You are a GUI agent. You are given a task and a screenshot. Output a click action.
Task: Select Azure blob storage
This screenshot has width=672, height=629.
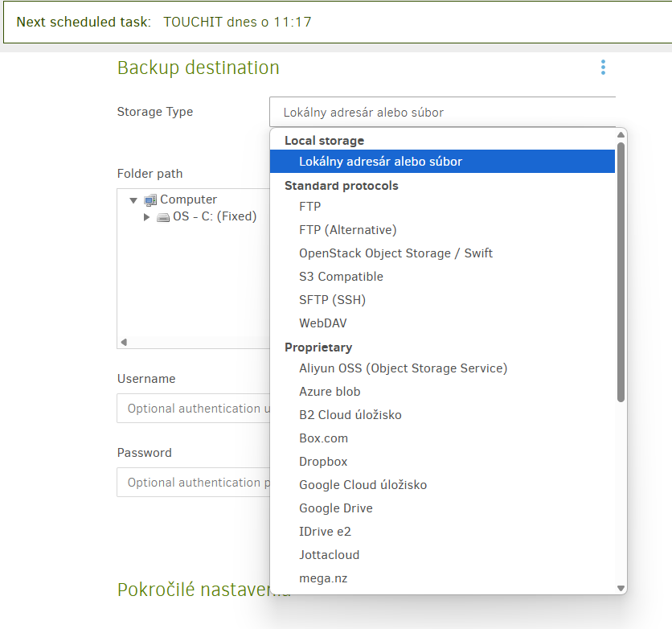[330, 392]
